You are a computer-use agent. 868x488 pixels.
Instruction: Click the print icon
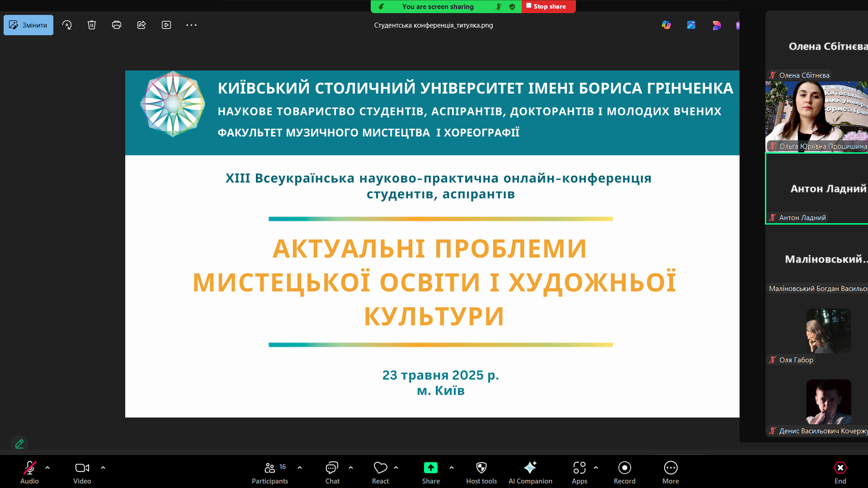coord(117,25)
